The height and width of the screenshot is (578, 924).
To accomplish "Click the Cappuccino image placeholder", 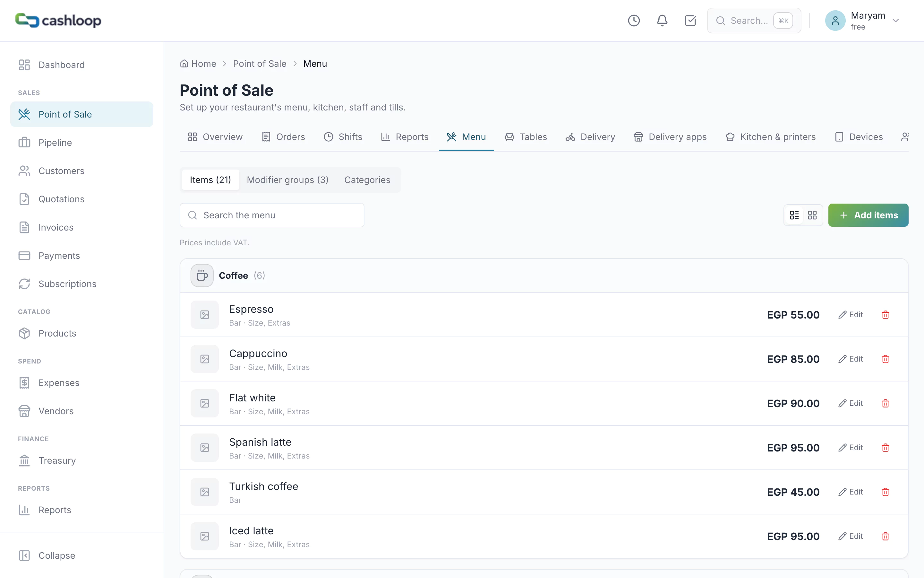I will tap(205, 359).
